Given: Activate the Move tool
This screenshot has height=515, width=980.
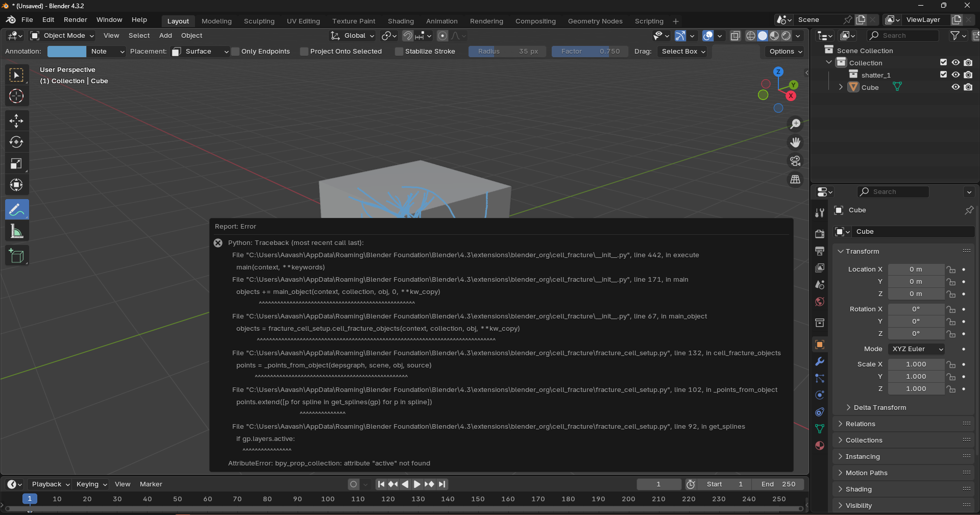Looking at the screenshot, I should click(x=16, y=121).
